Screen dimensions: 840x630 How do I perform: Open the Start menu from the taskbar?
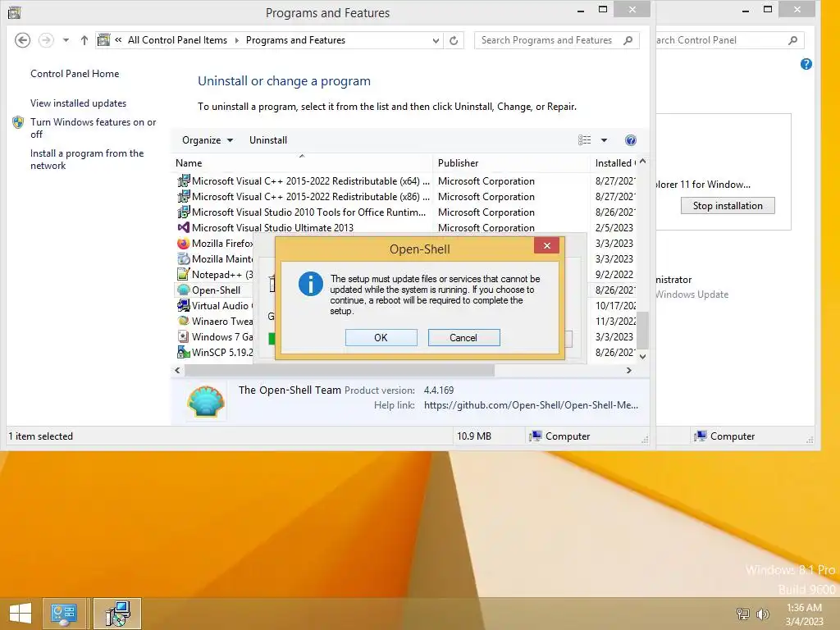pyautogui.click(x=21, y=614)
